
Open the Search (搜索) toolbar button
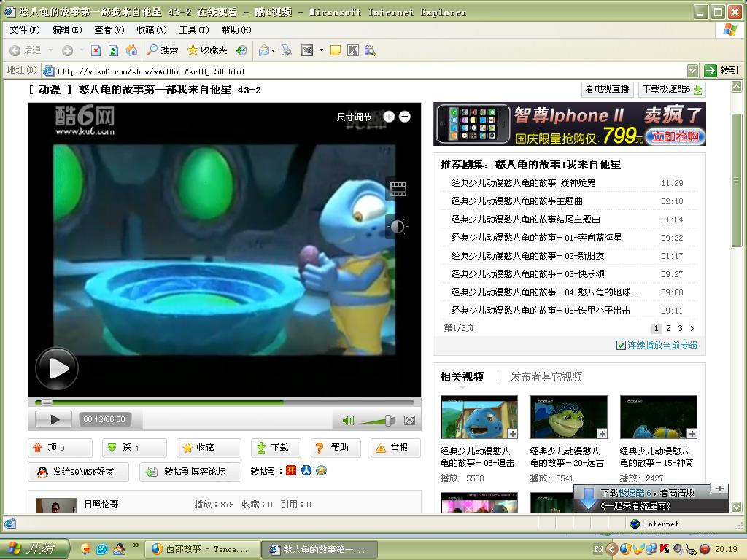coord(163,50)
